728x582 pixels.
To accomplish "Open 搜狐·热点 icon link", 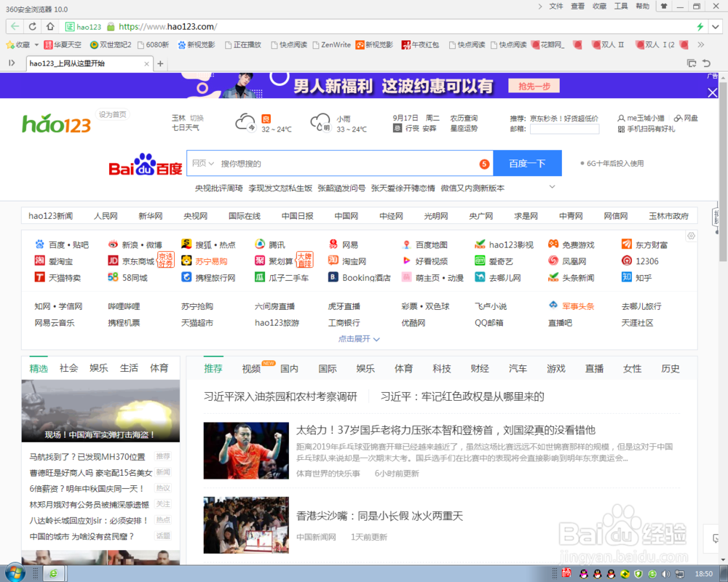I will pos(186,244).
